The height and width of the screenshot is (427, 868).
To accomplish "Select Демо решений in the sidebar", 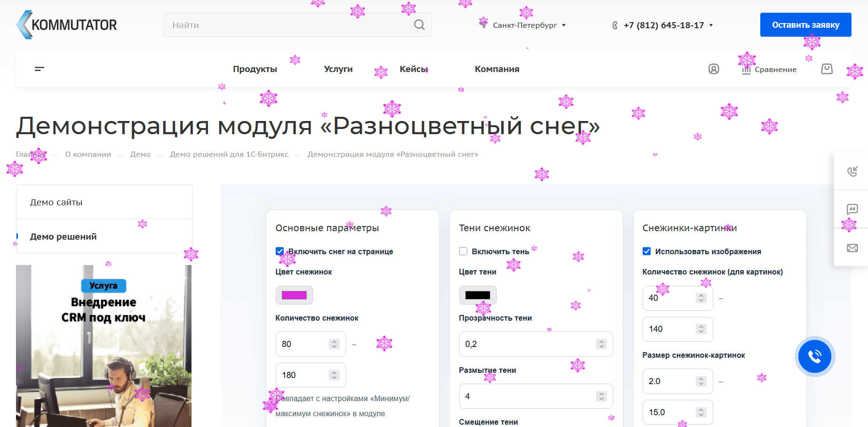I will pyautogui.click(x=104, y=236).
